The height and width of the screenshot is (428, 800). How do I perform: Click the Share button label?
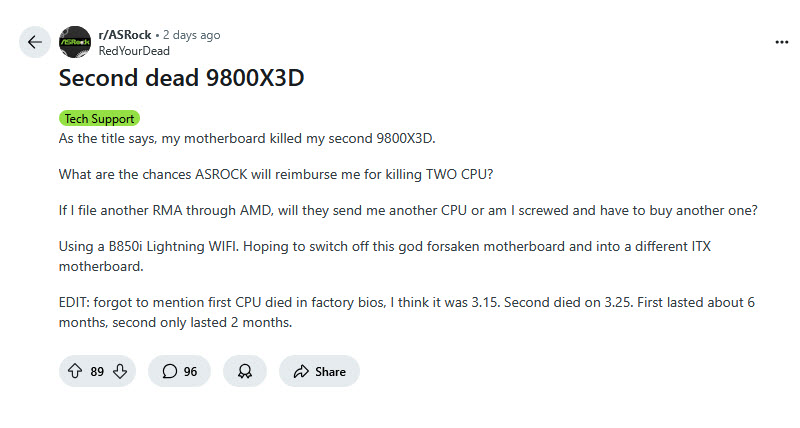tap(330, 371)
